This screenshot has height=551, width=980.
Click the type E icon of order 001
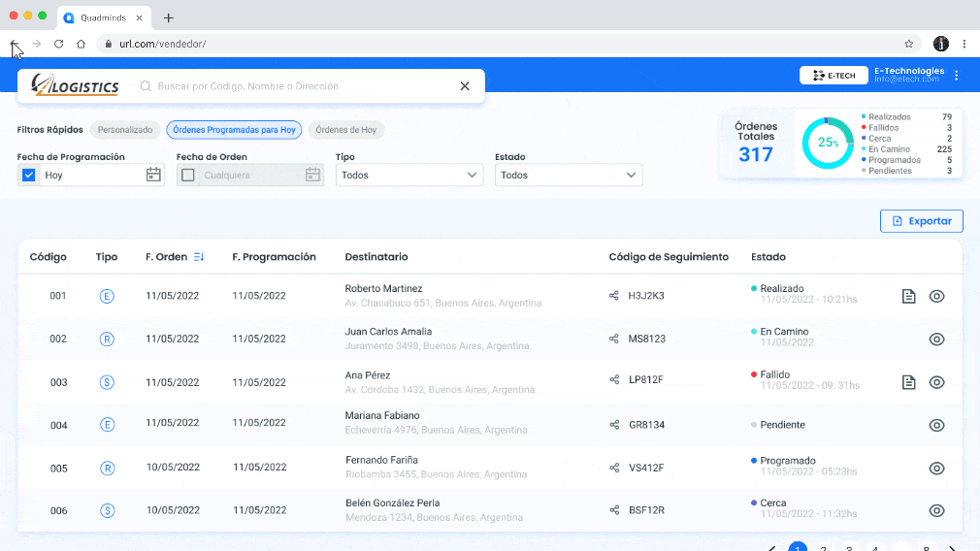point(108,296)
